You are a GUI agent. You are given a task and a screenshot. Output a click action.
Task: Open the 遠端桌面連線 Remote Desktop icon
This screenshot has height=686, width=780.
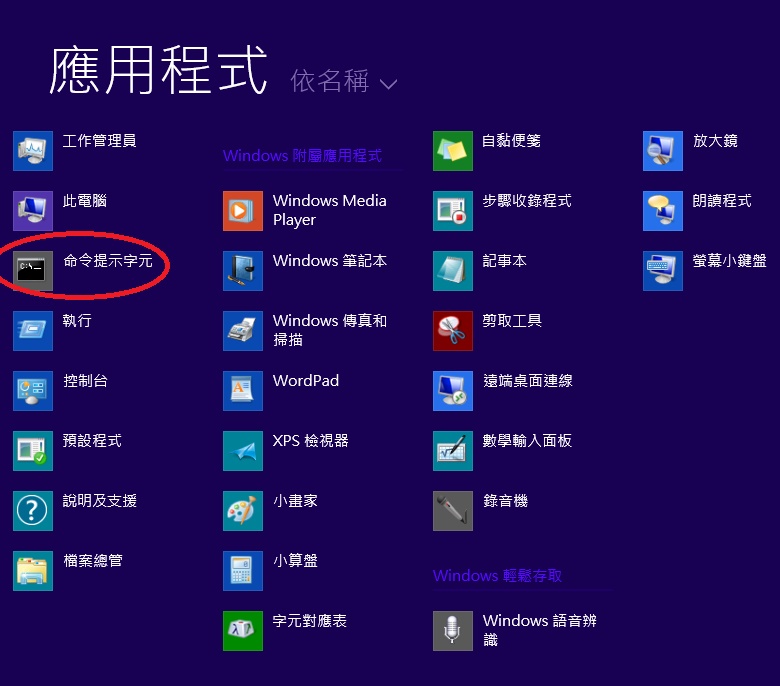tap(453, 391)
